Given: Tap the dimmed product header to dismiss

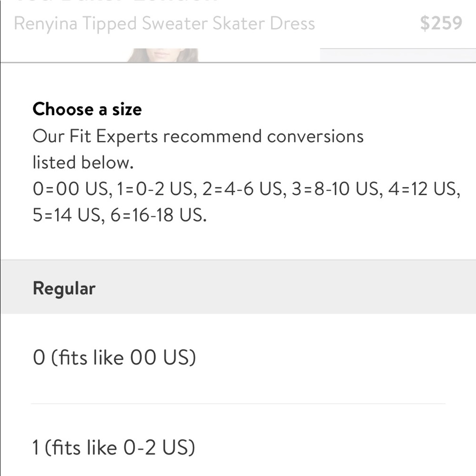Looking at the screenshot, I should pyautogui.click(x=238, y=31).
